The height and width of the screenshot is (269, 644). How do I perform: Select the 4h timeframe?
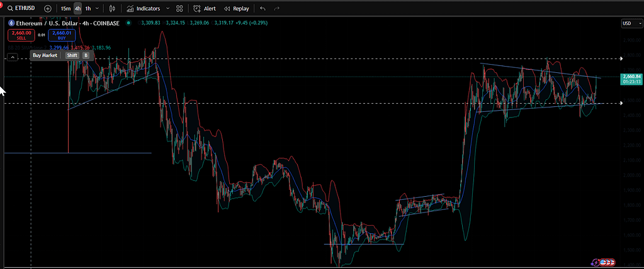pyautogui.click(x=77, y=9)
